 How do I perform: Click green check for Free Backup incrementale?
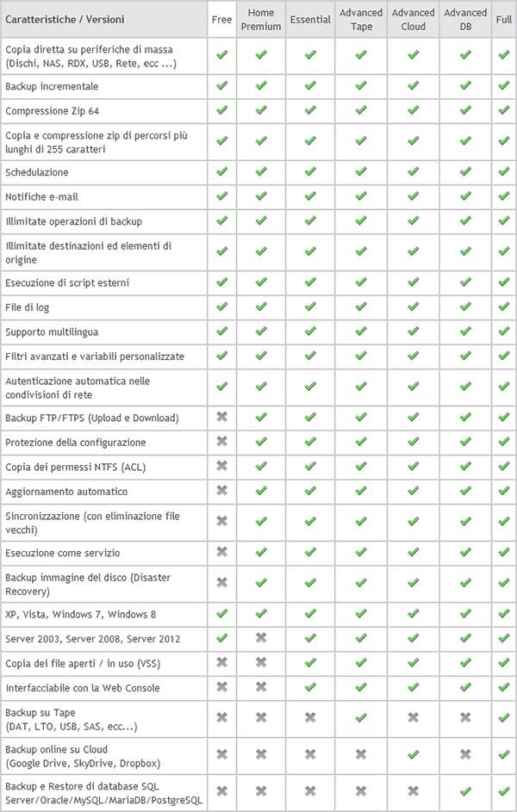click(221, 86)
